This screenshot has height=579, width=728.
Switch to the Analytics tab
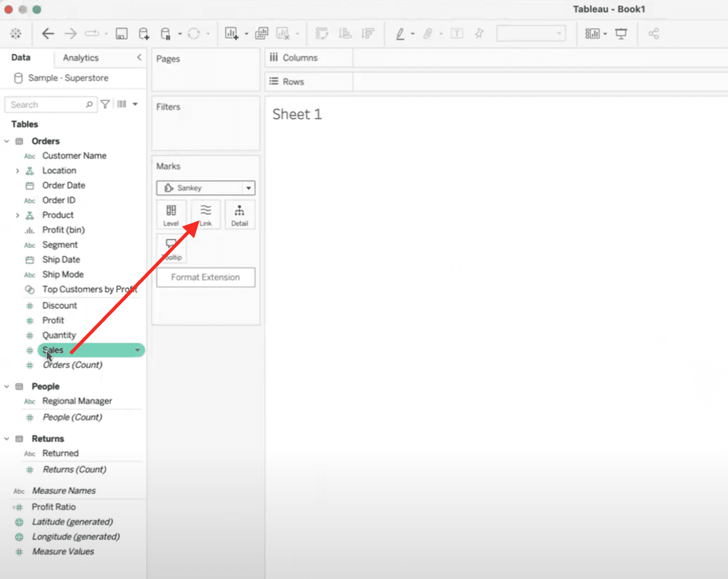point(80,58)
